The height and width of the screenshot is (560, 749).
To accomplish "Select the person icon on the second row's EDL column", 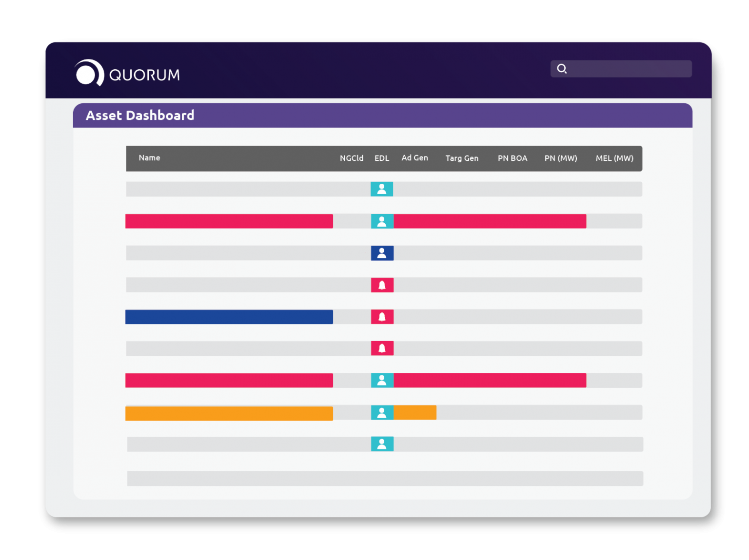I will coord(382,221).
